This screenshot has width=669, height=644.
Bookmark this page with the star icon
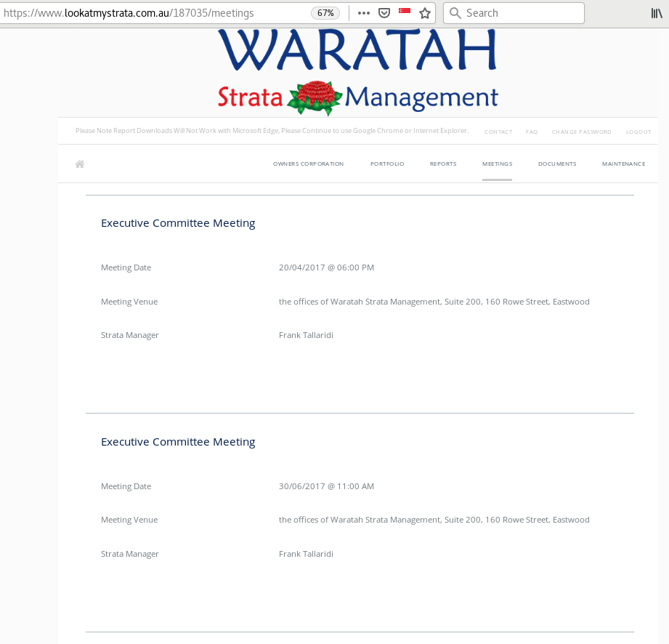[424, 13]
